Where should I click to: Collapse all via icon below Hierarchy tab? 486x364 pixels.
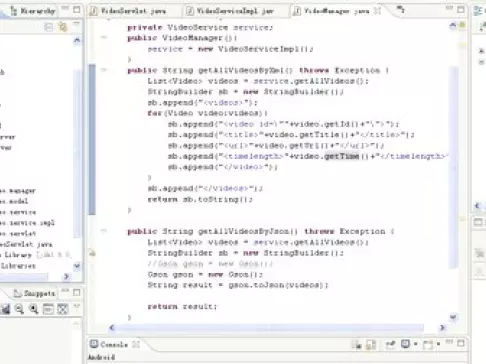click(48, 27)
